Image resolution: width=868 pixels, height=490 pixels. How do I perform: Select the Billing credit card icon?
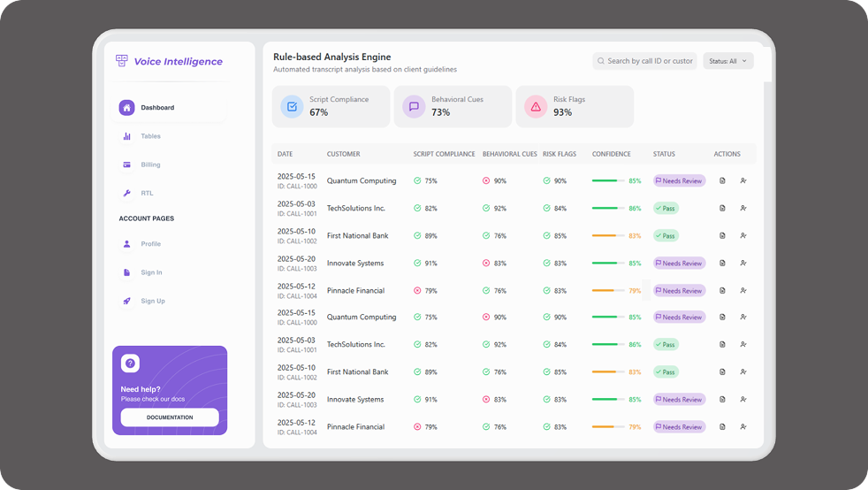[126, 165]
